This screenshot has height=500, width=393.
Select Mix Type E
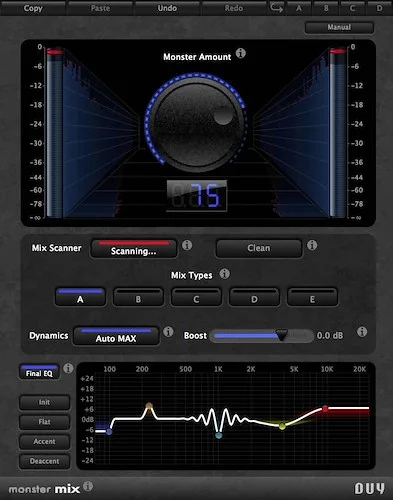tap(312, 297)
